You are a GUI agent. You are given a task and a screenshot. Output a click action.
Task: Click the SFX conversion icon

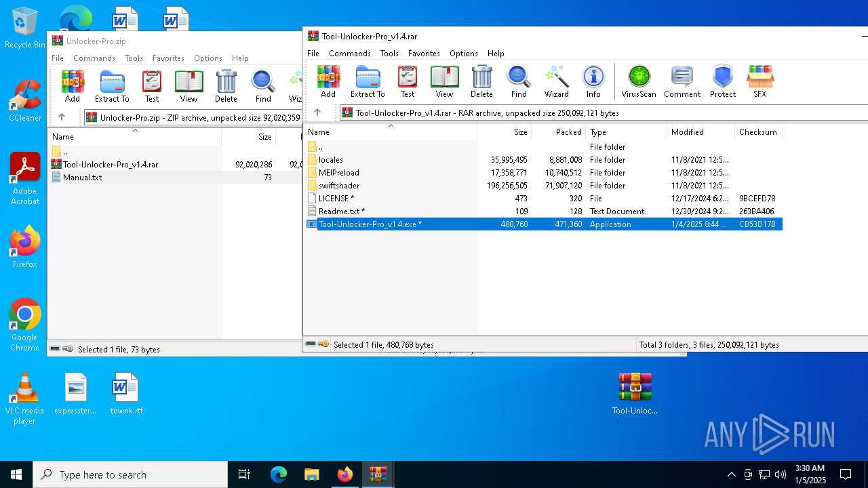coord(760,82)
